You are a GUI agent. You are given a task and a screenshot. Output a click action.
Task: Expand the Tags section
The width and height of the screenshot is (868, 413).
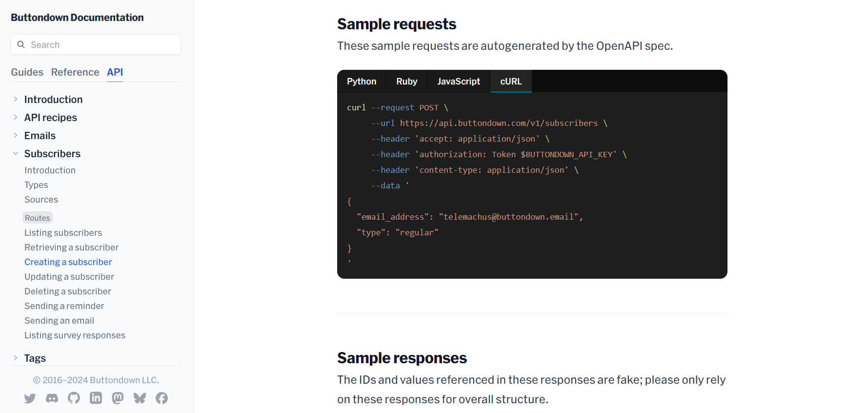tap(16, 358)
